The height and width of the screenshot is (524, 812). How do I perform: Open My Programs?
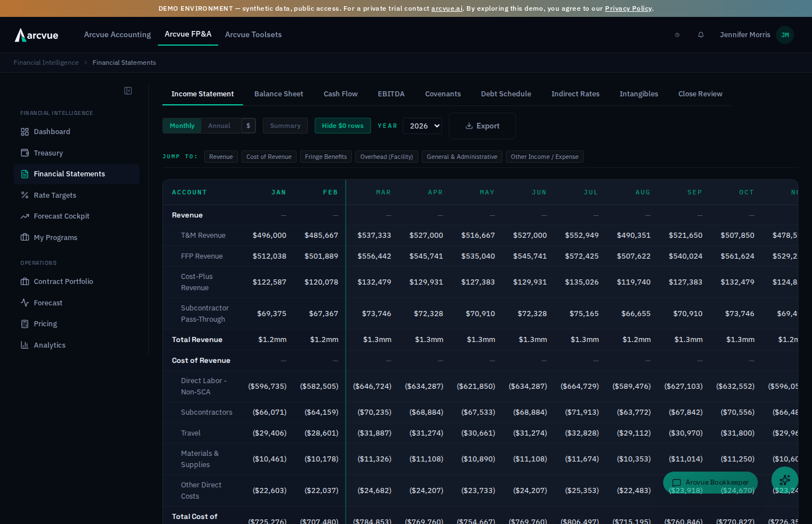tap(76, 237)
